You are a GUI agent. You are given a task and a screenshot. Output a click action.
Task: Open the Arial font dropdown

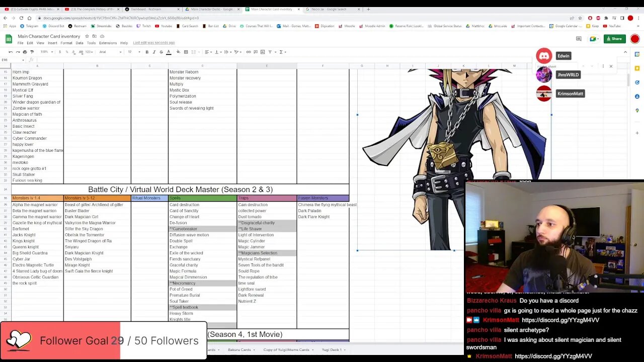point(110,52)
